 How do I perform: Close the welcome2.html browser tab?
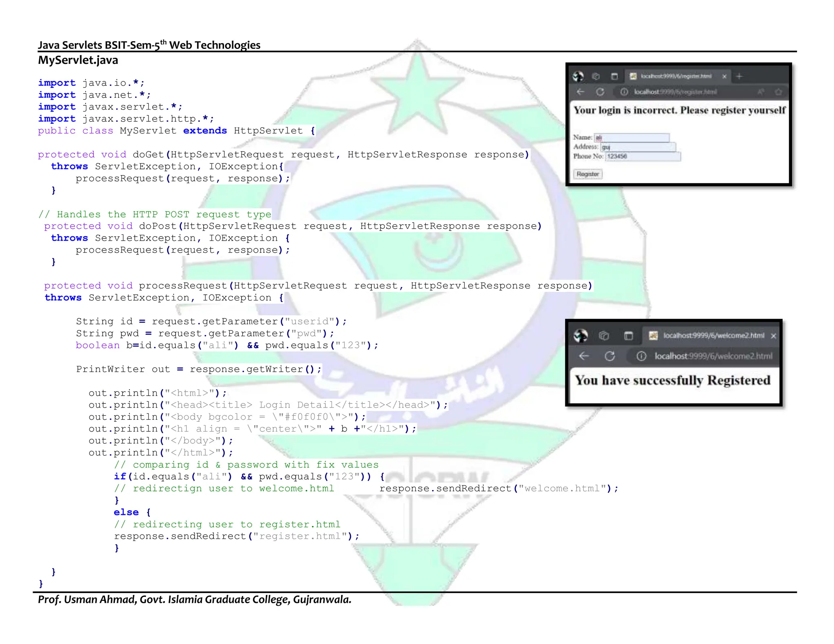click(773, 336)
